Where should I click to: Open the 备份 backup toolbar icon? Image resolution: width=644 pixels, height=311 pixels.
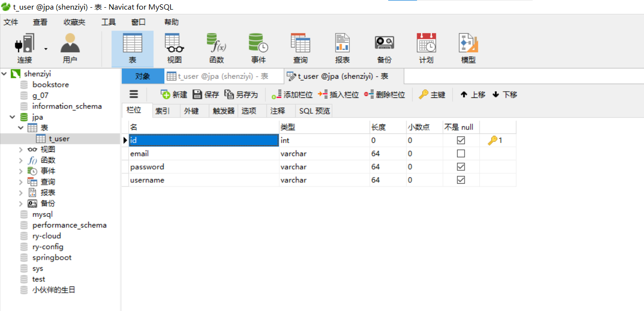pyautogui.click(x=384, y=49)
